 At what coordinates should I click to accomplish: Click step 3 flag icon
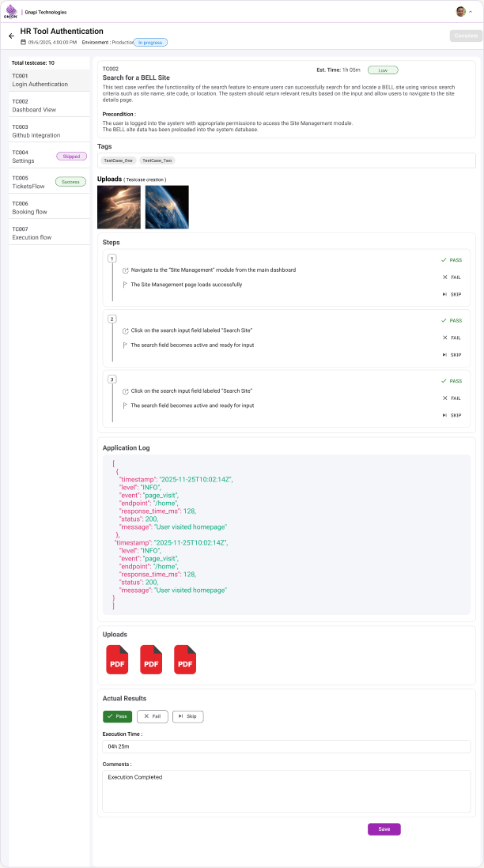pyautogui.click(x=125, y=406)
